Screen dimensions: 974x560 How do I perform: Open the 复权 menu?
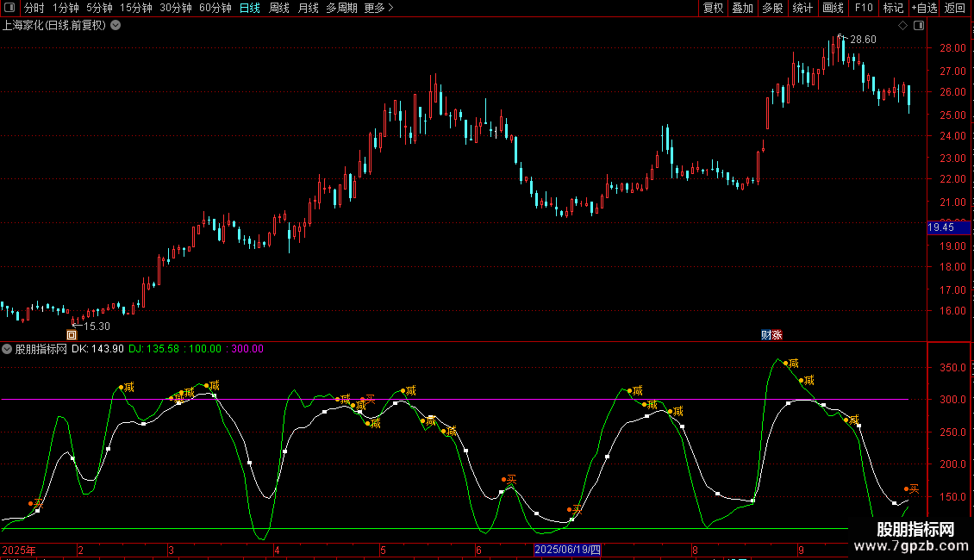point(713,8)
